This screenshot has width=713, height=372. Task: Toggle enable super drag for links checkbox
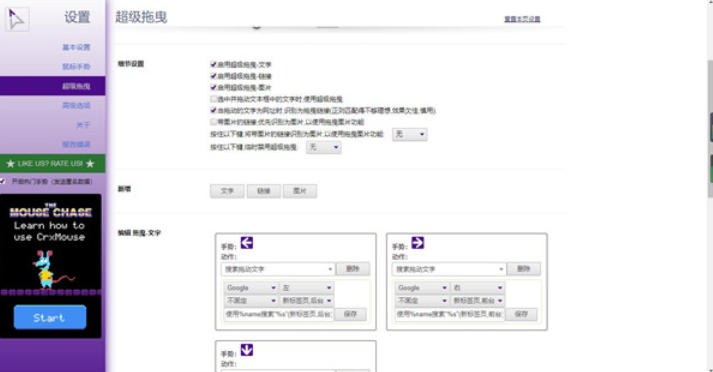pyautogui.click(x=213, y=76)
